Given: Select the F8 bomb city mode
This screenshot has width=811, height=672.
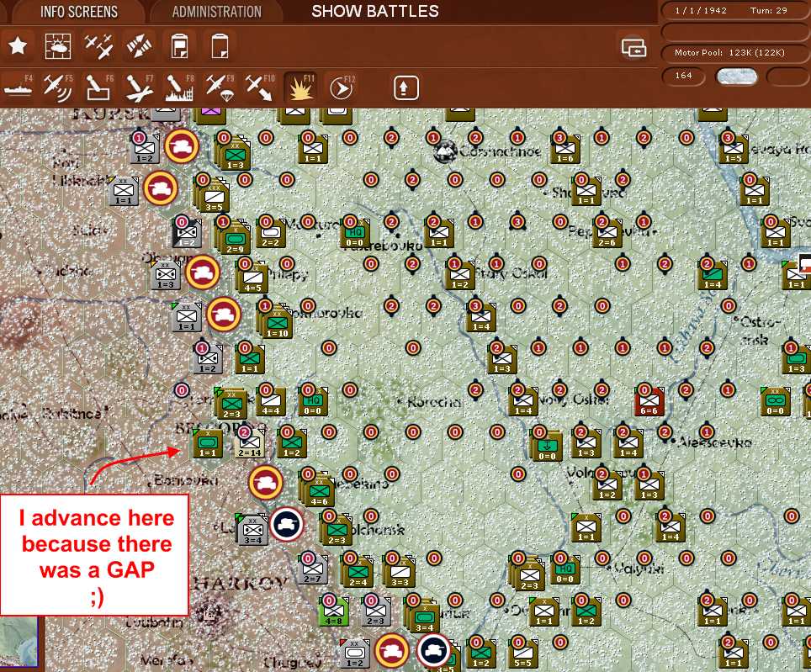Looking at the screenshot, I should (178, 87).
